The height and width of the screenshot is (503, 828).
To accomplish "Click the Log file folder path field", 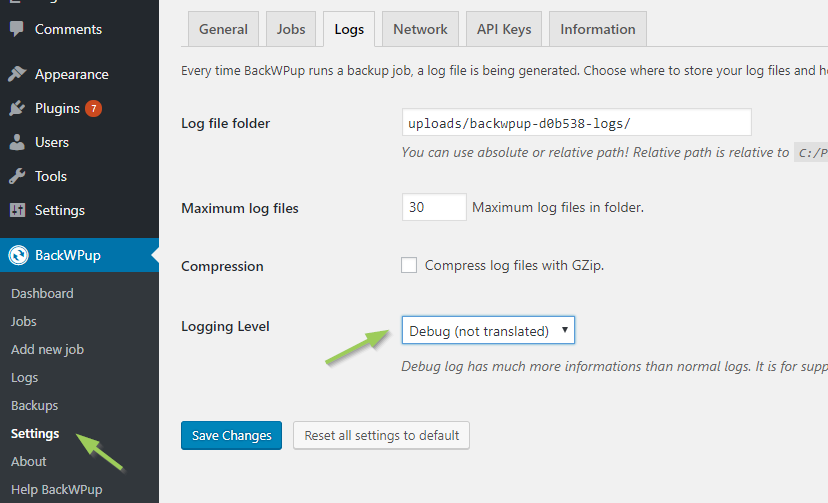I will tap(576, 123).
